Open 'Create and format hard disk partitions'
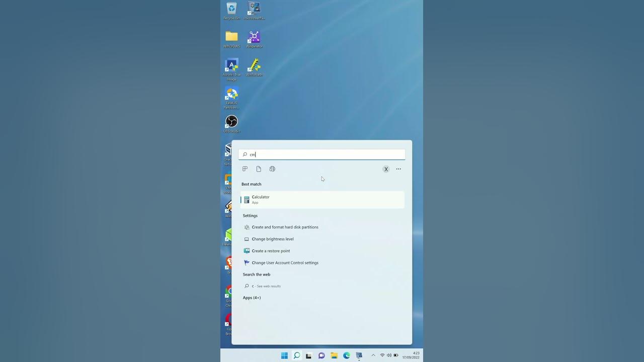Screen dimensions: 644x362 tap(285, 227)
